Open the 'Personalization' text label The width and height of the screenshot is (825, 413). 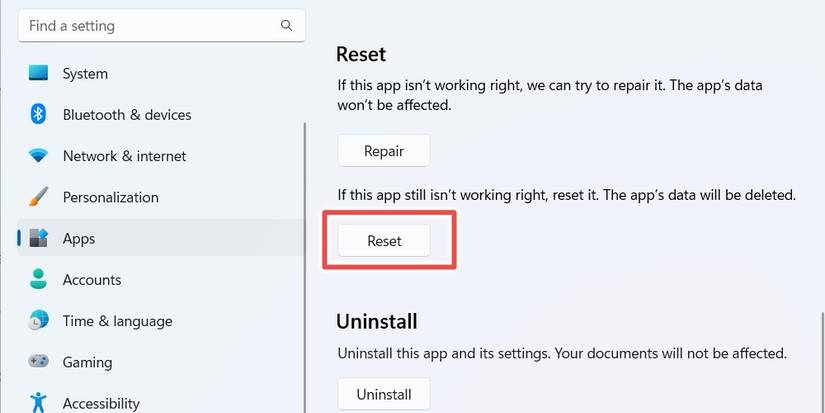(110, 197)
